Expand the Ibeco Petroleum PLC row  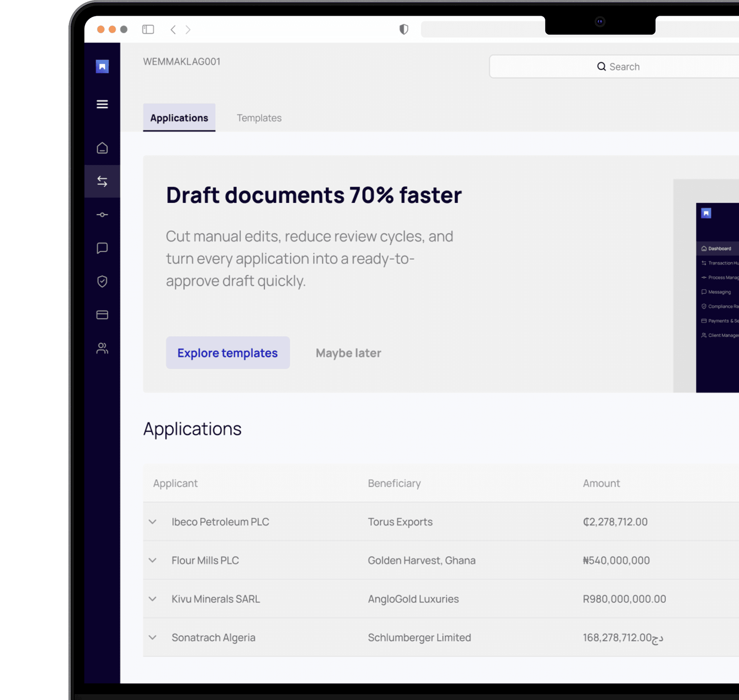tap(153, 522)
